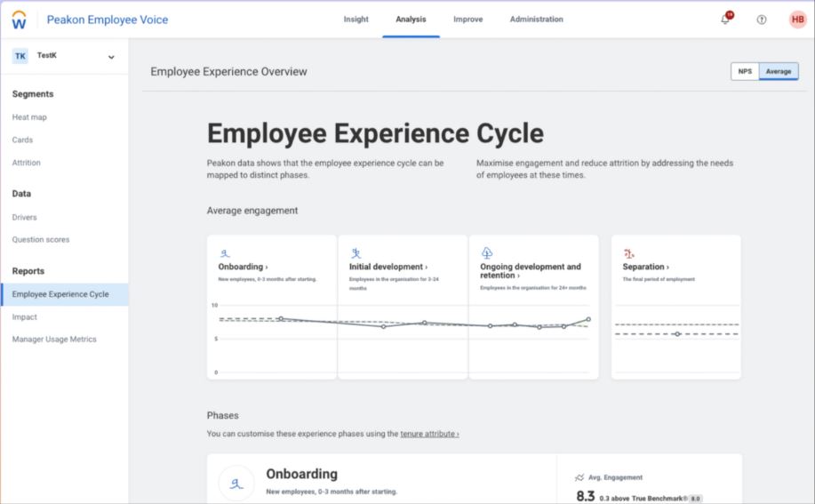Screen dimensions: 815x504
Task: Open the Separation card heading
Action: point(645,267)
